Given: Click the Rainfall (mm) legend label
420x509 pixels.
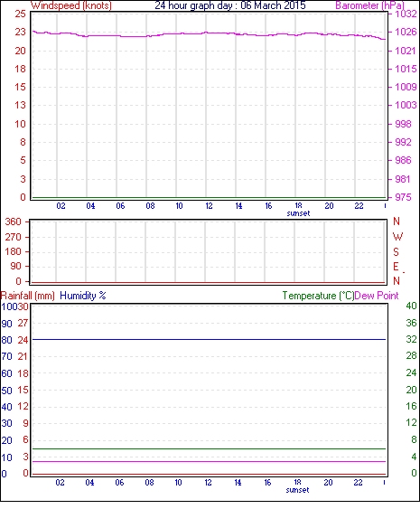Looking at the screenshot, I should (x=28, y=296).
